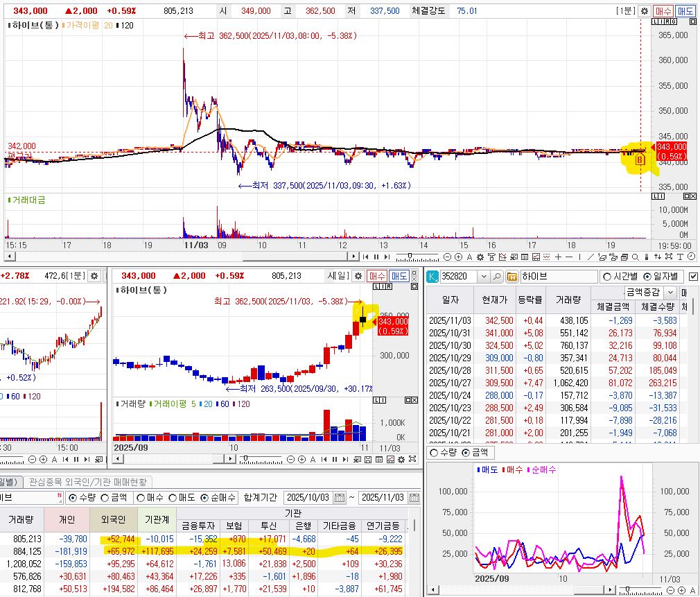Click the magnifier icon in top chart toolbar
Image resolution: width=700 pixels, height=597 pixels.
[636, 257]
